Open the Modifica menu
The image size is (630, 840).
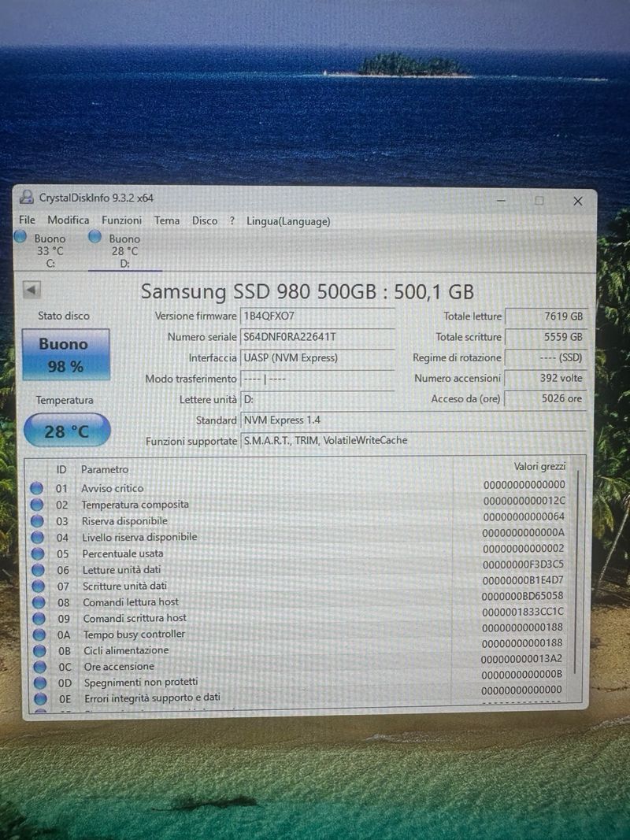click(68, 220)
